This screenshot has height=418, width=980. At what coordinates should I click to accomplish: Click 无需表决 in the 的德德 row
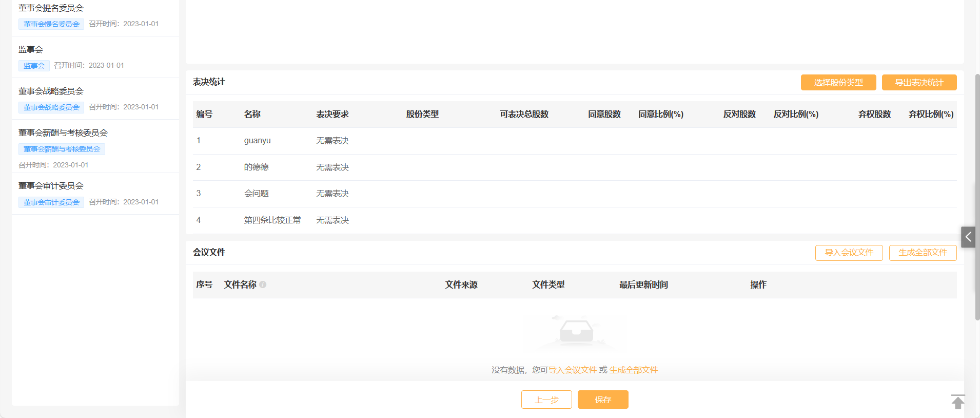pyautogui.click(x=332, y=167)
